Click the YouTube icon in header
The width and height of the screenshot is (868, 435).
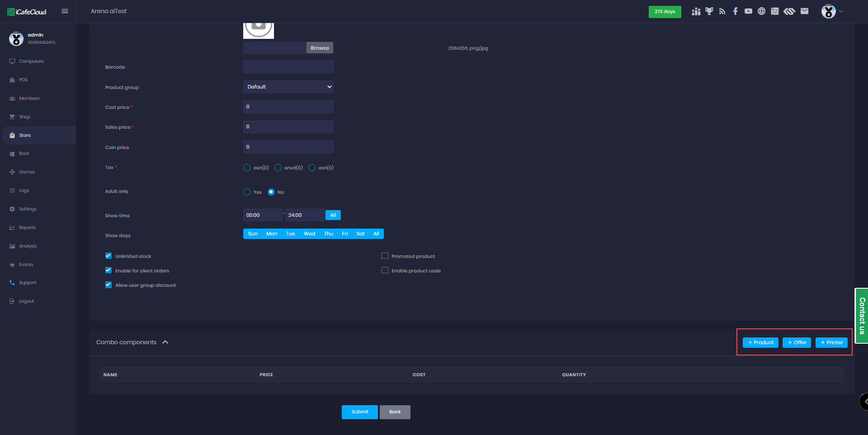(748, 11)
